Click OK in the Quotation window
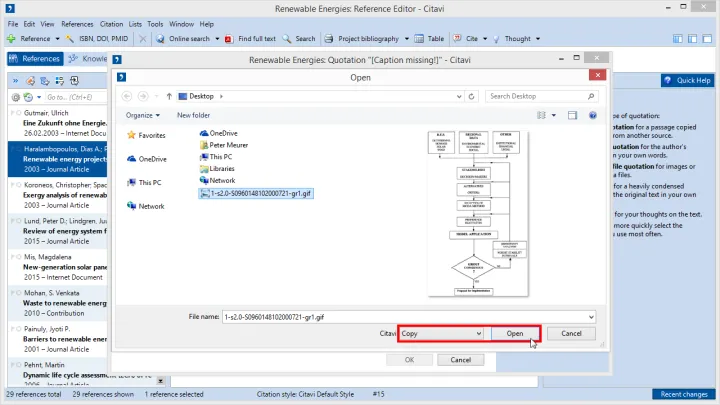 pos(410,360)
